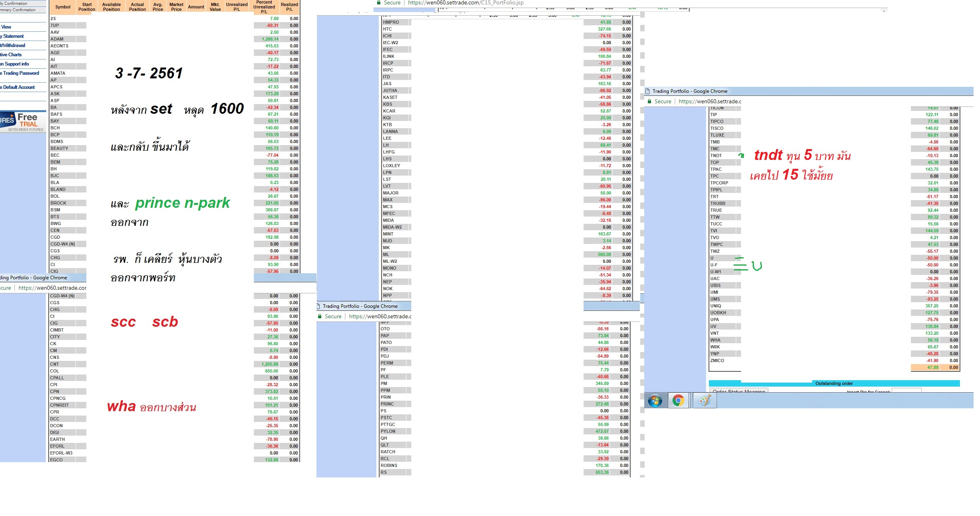Click the lock icon beside wen060.settrade.com/C15_PortFolio.jsp
The width and height of the screenshot is (980, 516).
(x=378, y=2)
